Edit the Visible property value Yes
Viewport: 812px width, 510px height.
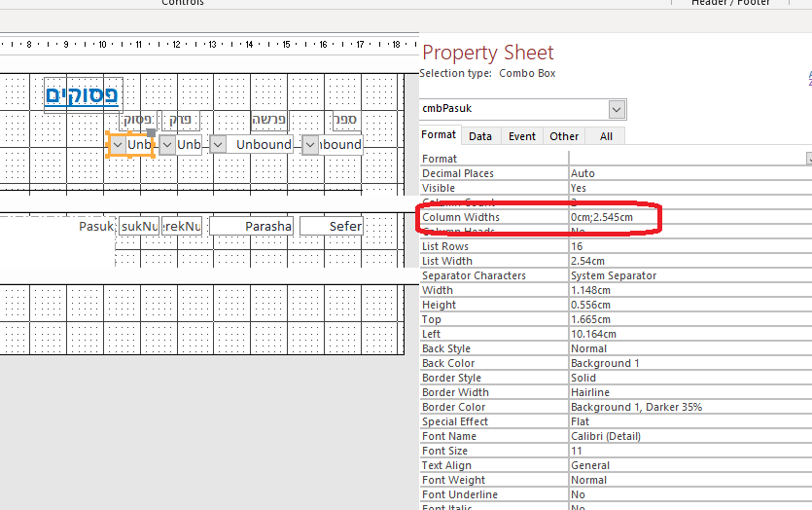coord(690,188)
